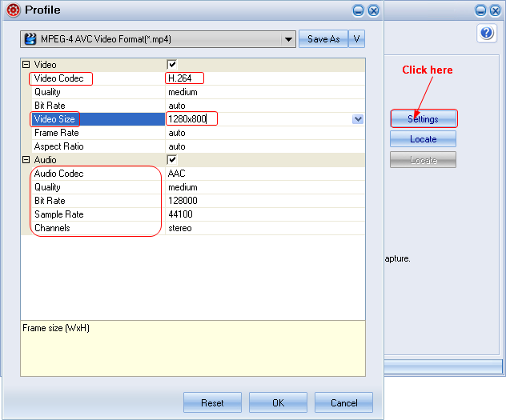The image size is (506, 420).
Task: Click the red gear Profile window icon
Action: coord(14,10)
